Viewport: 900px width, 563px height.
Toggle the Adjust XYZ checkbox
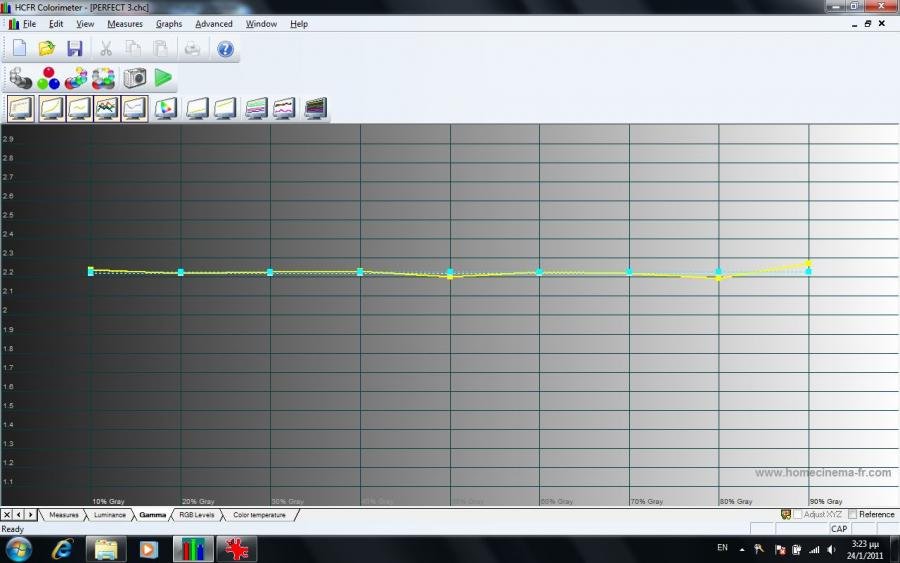click(x=798, y=514)
